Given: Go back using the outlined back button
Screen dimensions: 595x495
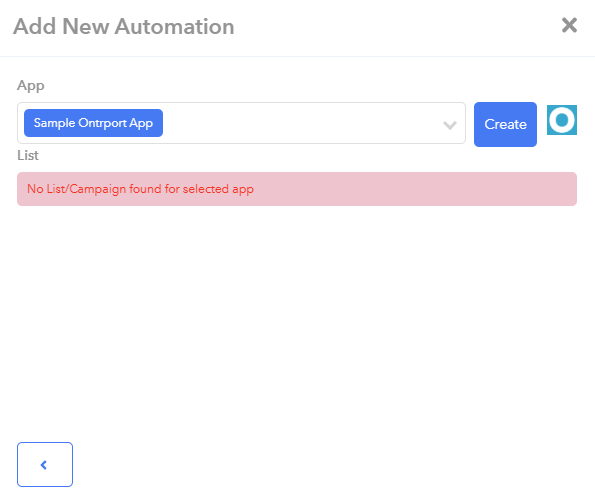Looking at the screenshot, I should (45, 464).
